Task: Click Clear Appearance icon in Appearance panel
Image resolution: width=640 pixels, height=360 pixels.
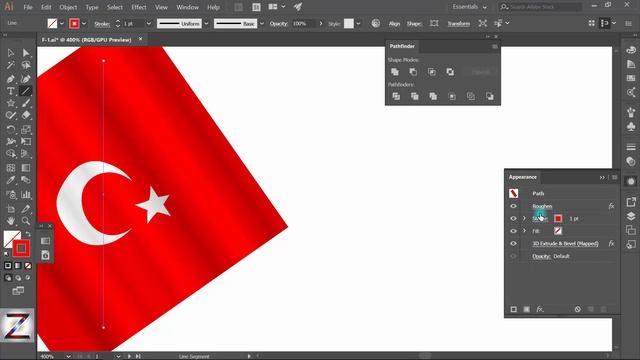Action: [578, 309]
